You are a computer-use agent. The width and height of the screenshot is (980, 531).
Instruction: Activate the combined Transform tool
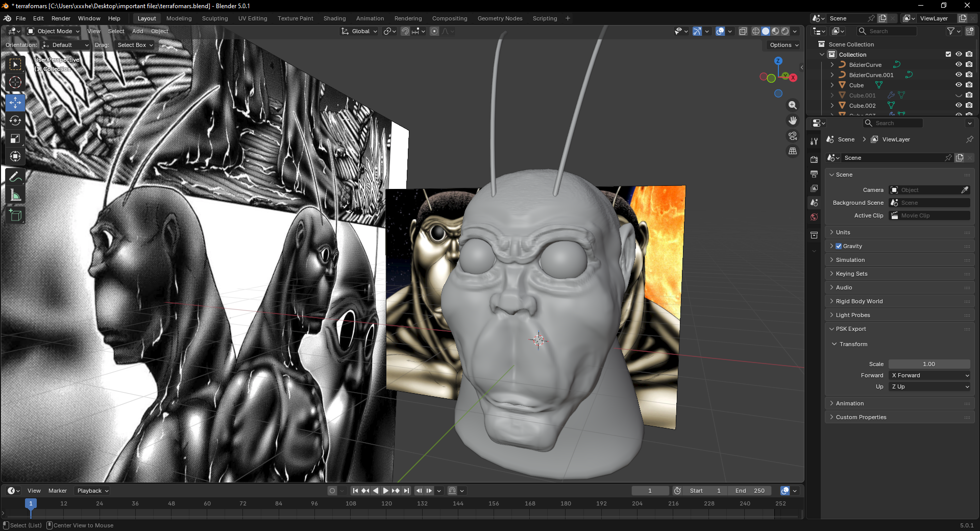(15, 156)
